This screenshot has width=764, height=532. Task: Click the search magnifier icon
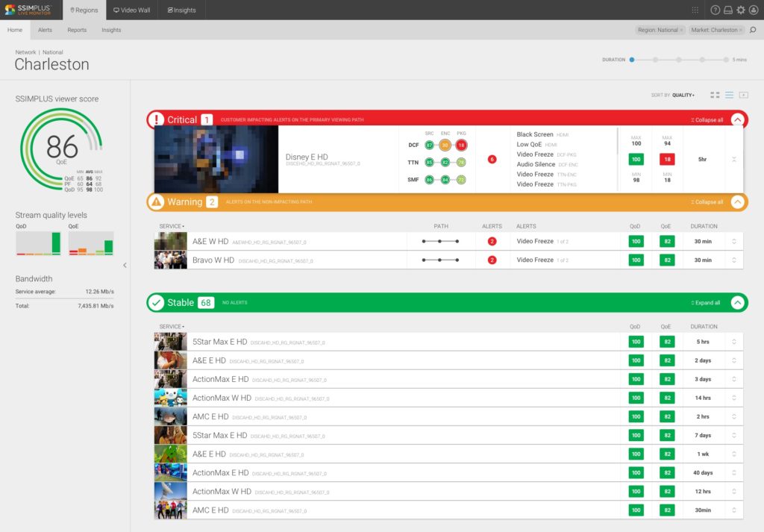tap(752, 30)
